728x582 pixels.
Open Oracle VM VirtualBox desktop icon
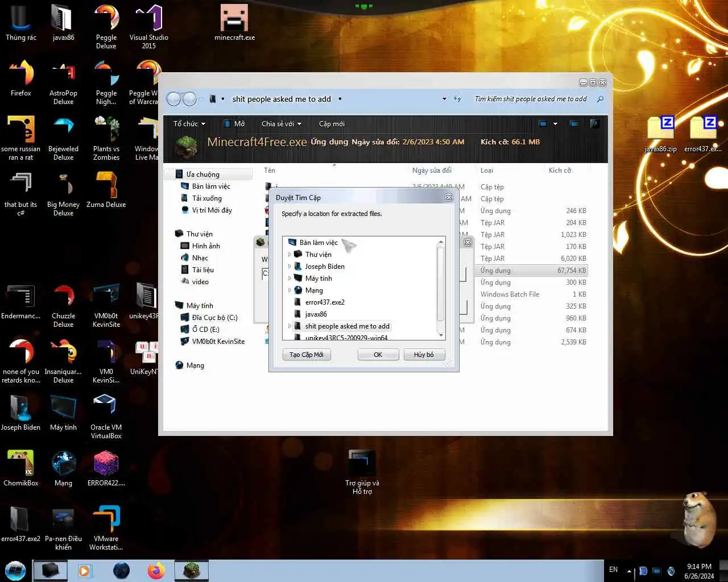click(x=106, y=417)
